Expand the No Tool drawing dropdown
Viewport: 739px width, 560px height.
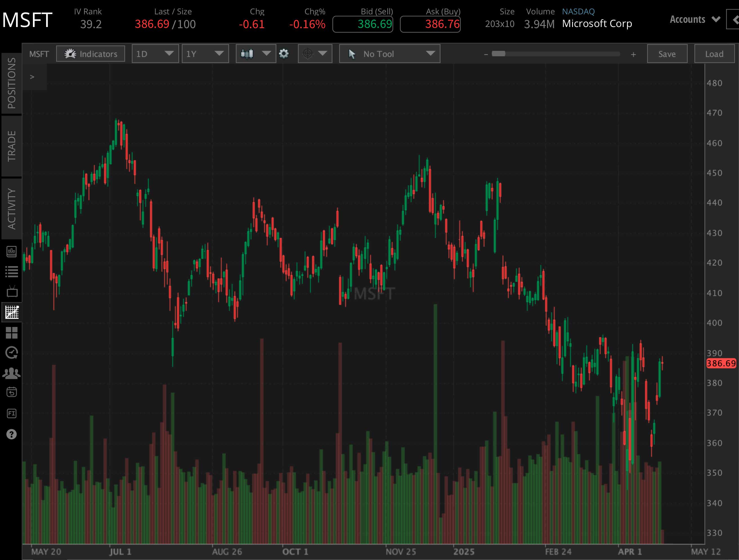(x=389, y=54)
